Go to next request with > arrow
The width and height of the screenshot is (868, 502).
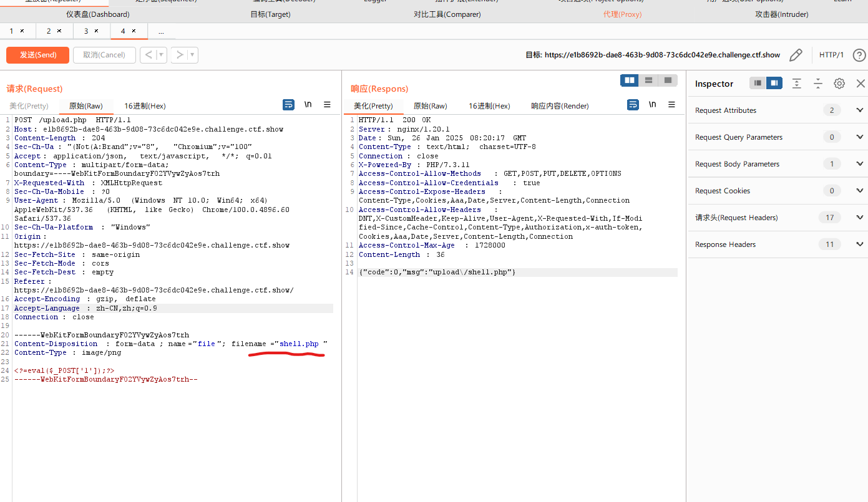179,55
